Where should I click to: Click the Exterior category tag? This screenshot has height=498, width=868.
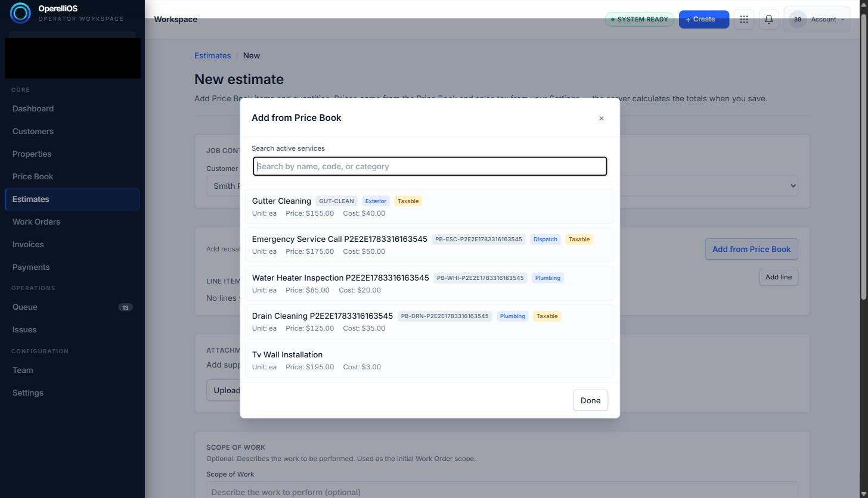click(376, 201)
